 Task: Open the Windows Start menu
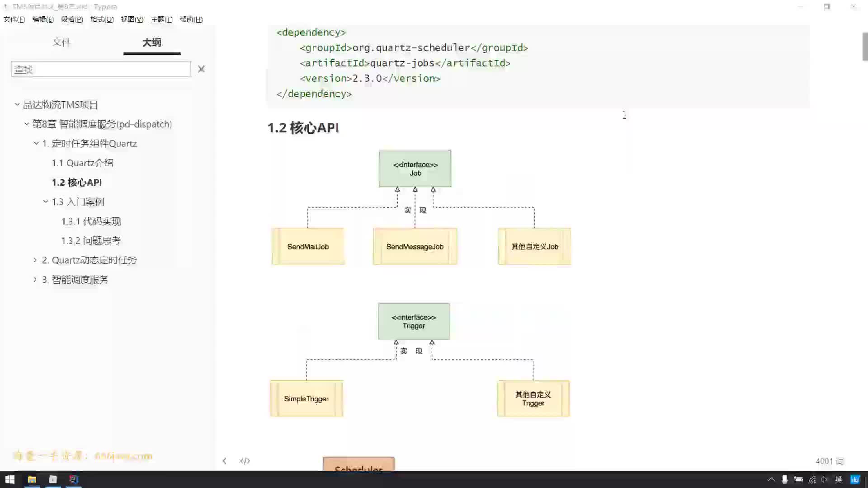click(x=9, y=479)
